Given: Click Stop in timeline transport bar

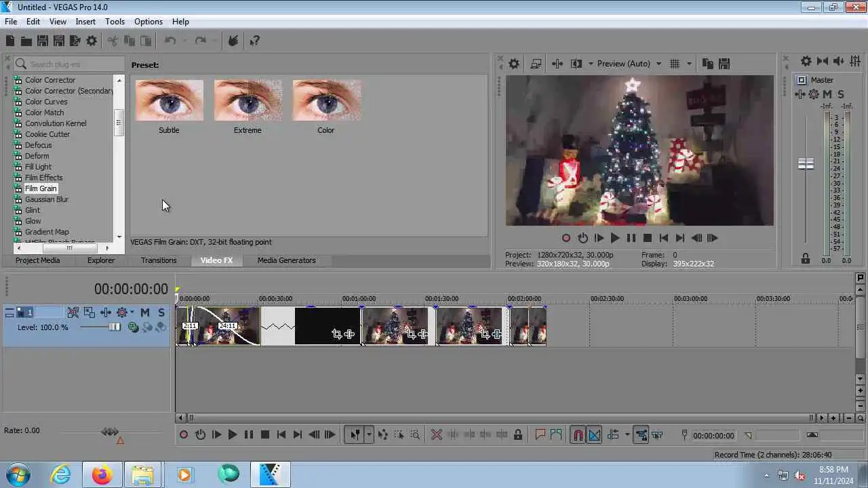Looking at the screenshot, I should point(265,435).
